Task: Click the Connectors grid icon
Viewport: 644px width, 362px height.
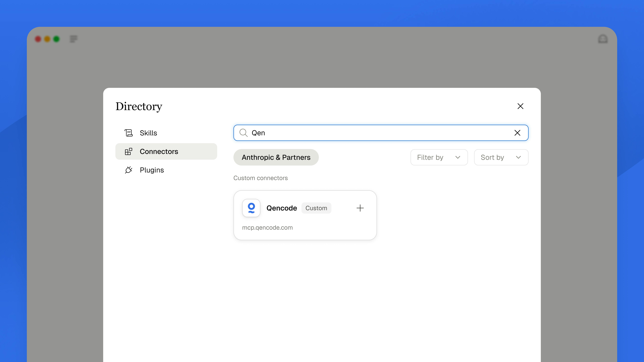Action: (x=128, y=151)
